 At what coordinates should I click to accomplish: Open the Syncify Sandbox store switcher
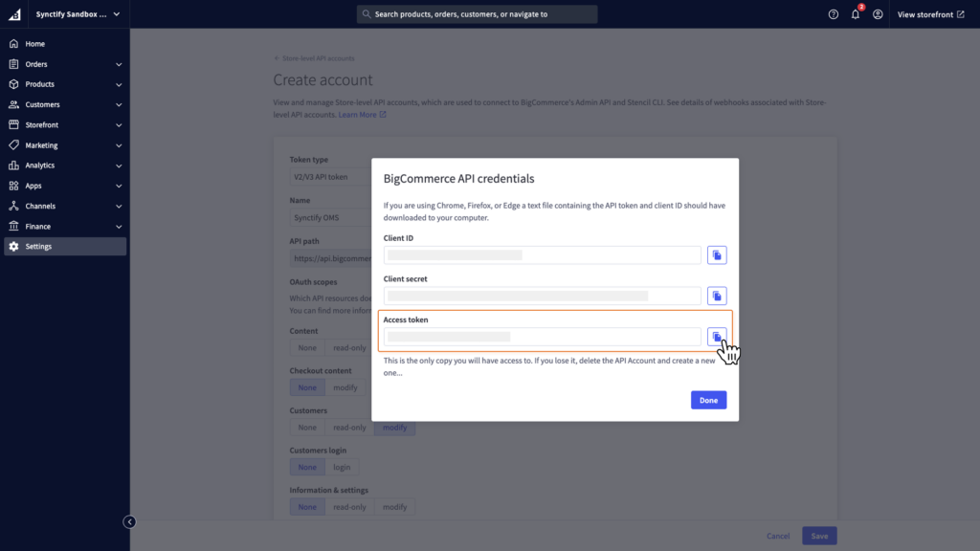click(78, 13)
